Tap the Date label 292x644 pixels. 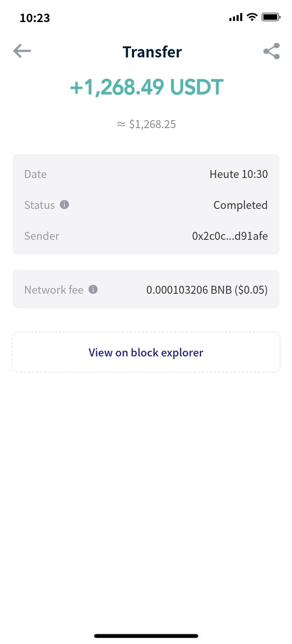pyautogui.click(x=35, y=174)
